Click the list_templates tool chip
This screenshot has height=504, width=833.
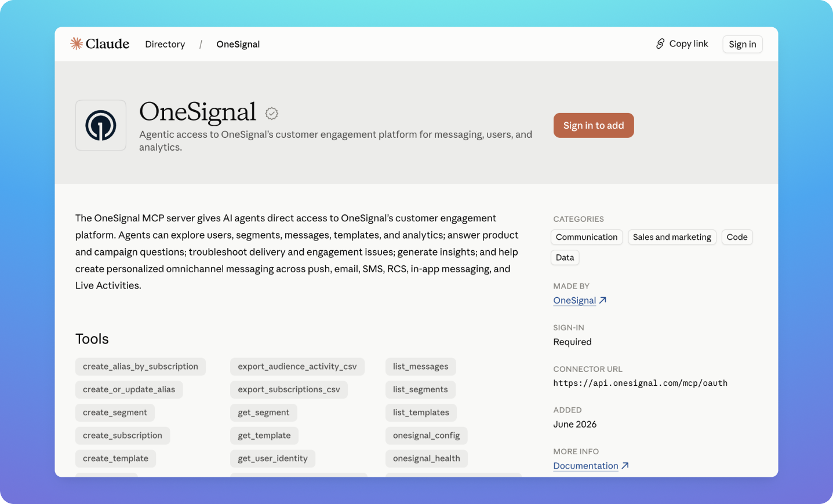421,412
